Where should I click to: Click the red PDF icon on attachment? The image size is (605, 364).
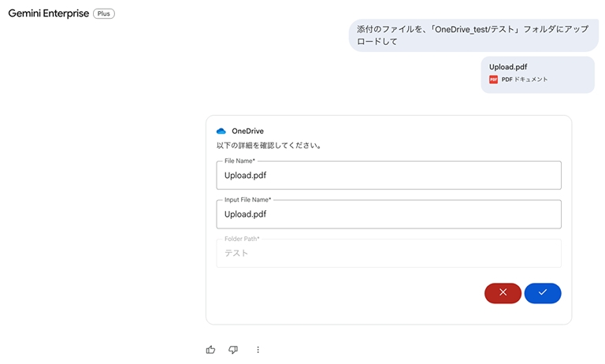click(493, 80)
